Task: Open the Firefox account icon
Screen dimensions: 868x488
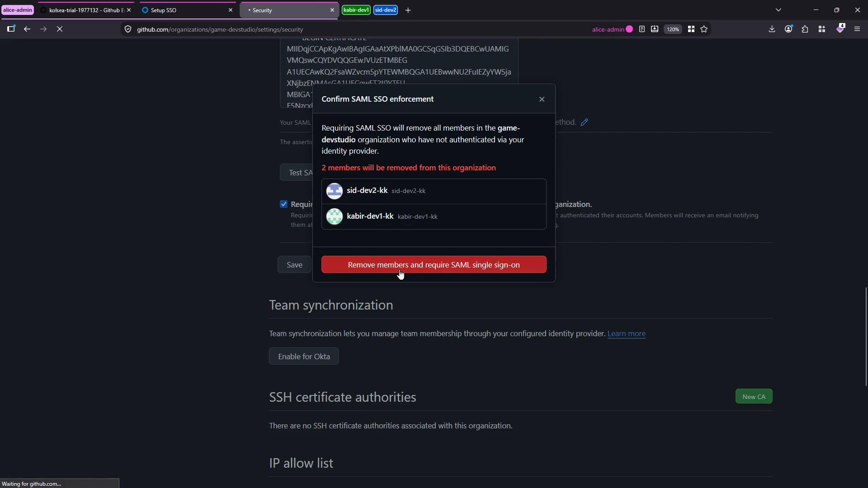Action: point(788,29)
